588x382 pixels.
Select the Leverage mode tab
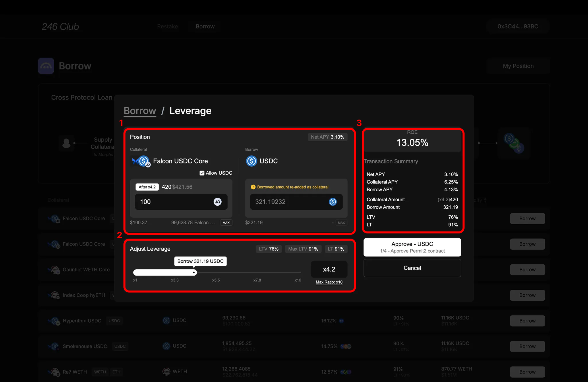tap(190, 111)
